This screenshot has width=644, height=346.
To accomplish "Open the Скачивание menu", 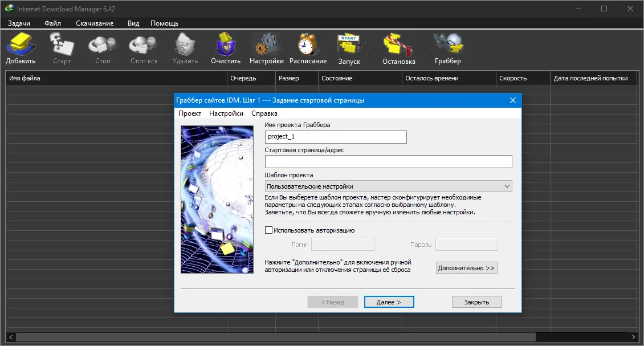I will pos(95,23).
